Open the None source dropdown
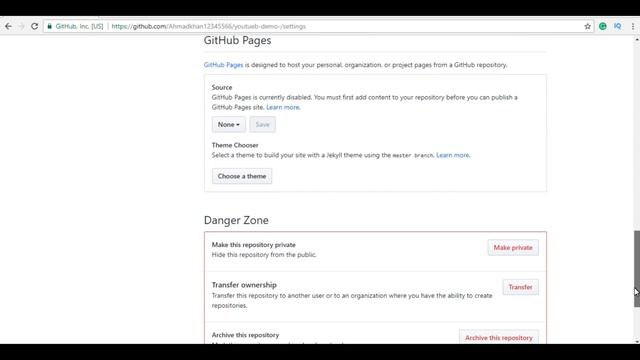Viewport: 640px width, 360px height. [229, 124]
